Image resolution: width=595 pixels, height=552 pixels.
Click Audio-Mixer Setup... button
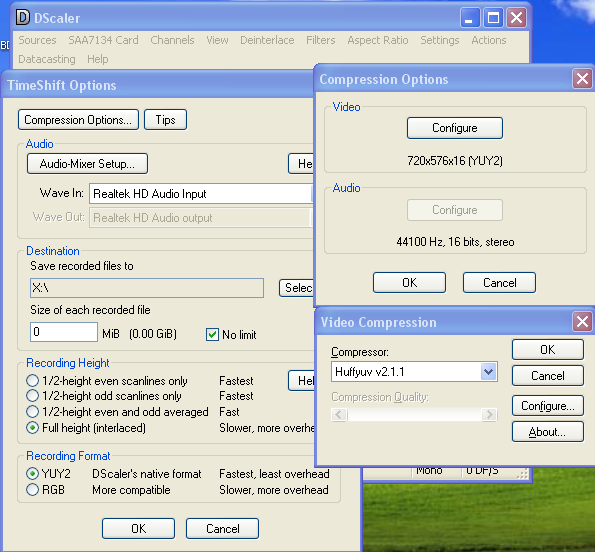pos(87,164)
